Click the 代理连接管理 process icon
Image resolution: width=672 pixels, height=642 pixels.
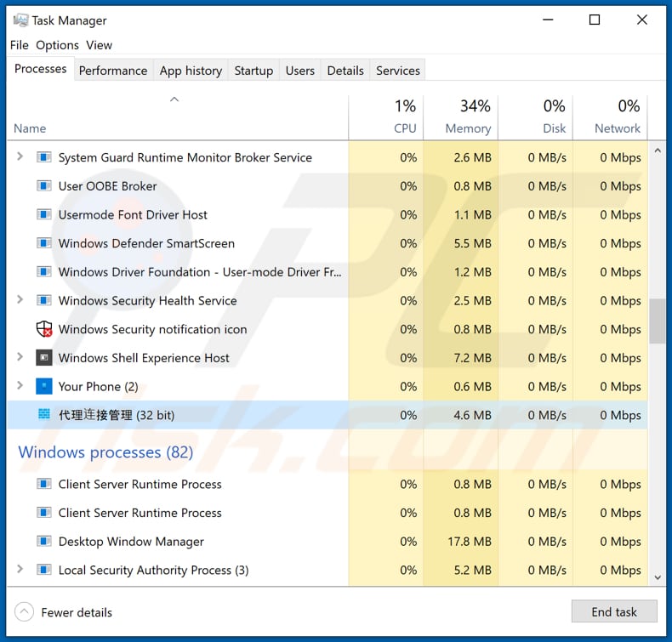pyautogui.click(x=43, y=414)
